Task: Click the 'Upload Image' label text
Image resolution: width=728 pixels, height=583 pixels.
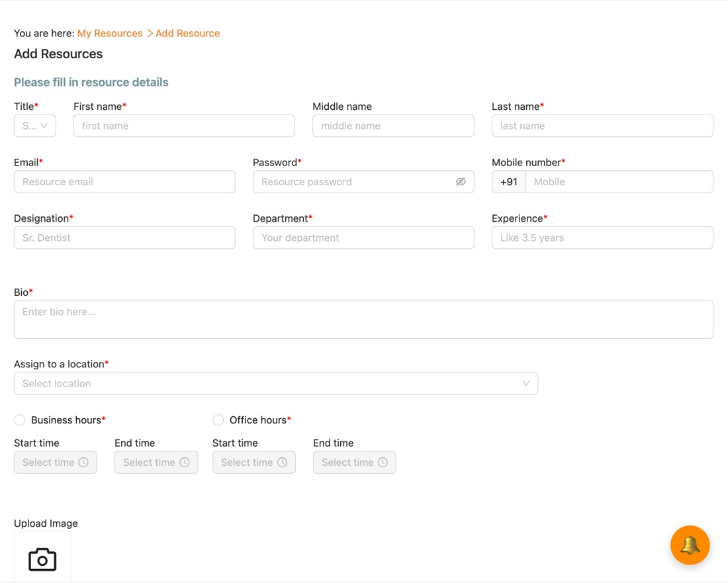Action: (46, 523)
